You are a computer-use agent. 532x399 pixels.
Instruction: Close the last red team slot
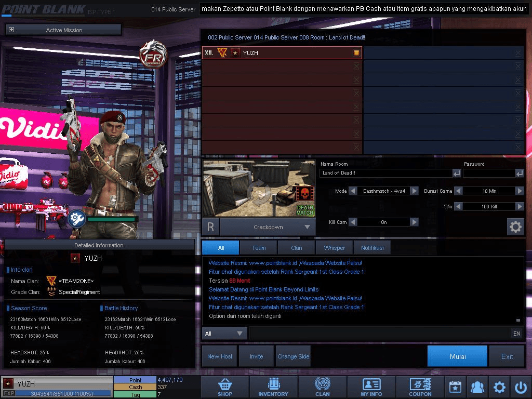click(356, 147)
